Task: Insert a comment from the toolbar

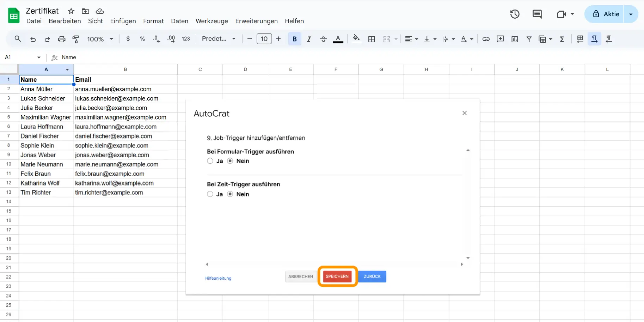Action: [x=500, y=39]
